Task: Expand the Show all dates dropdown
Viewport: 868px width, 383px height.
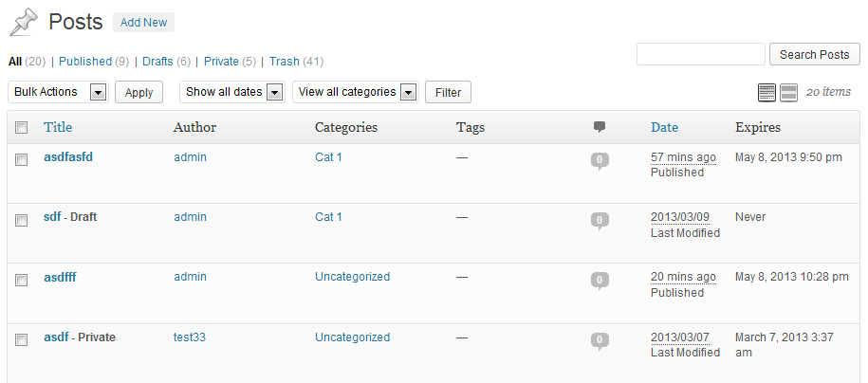Action: pyautogui.click(x=233, y=92)
